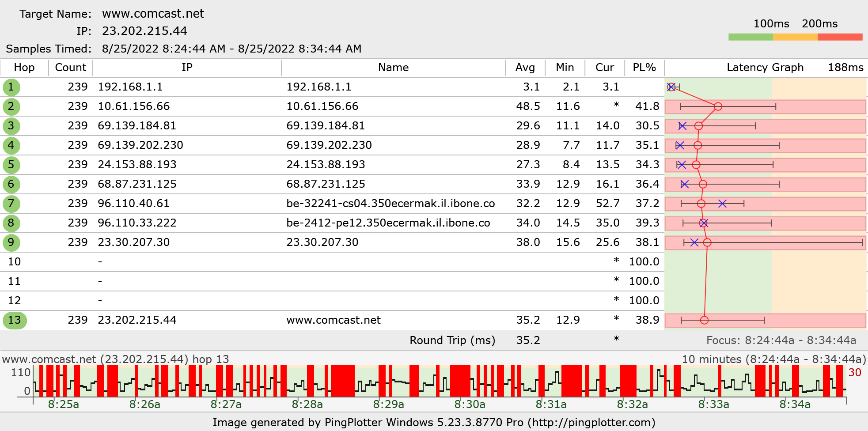Click the hop 5 green hop circle
Screen dimensions: 868x431
coord(11,165)
